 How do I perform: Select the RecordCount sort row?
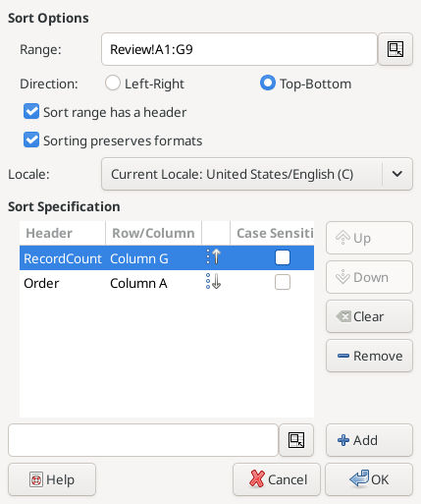tap(167, 257)
